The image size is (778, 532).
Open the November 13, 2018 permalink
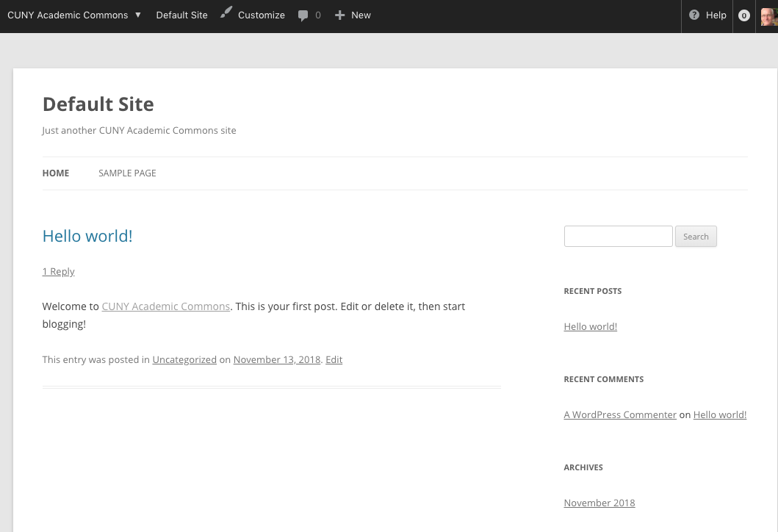(276, 359)
